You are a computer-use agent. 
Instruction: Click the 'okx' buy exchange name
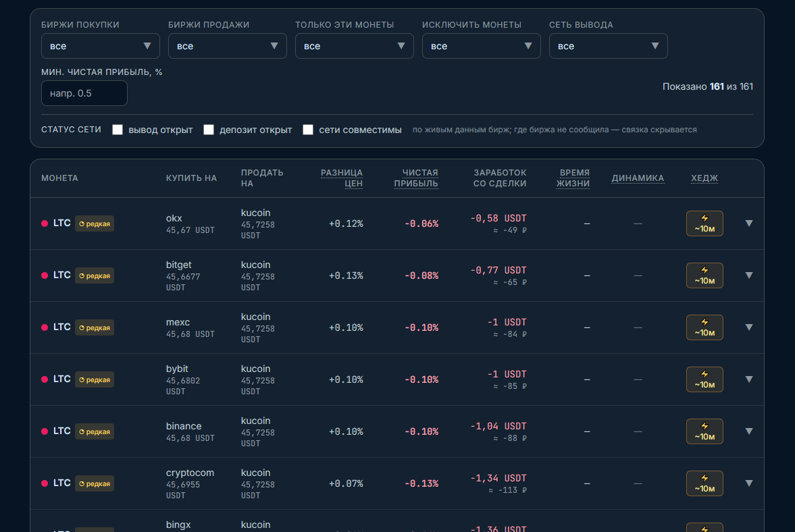(x=174, y=218)
